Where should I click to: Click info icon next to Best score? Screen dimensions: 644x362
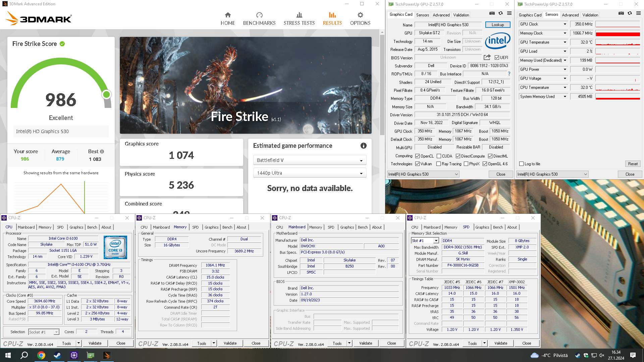click(102, 152)
